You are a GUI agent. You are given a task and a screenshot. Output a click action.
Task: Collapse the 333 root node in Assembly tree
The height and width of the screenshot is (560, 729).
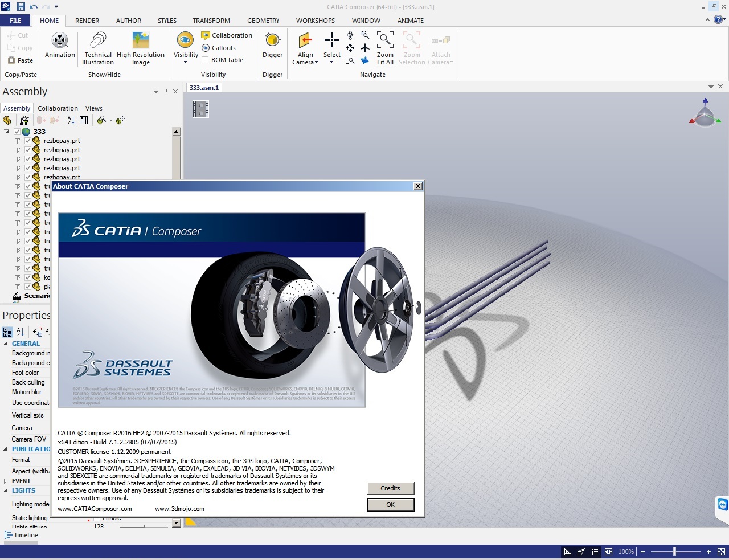7,132
